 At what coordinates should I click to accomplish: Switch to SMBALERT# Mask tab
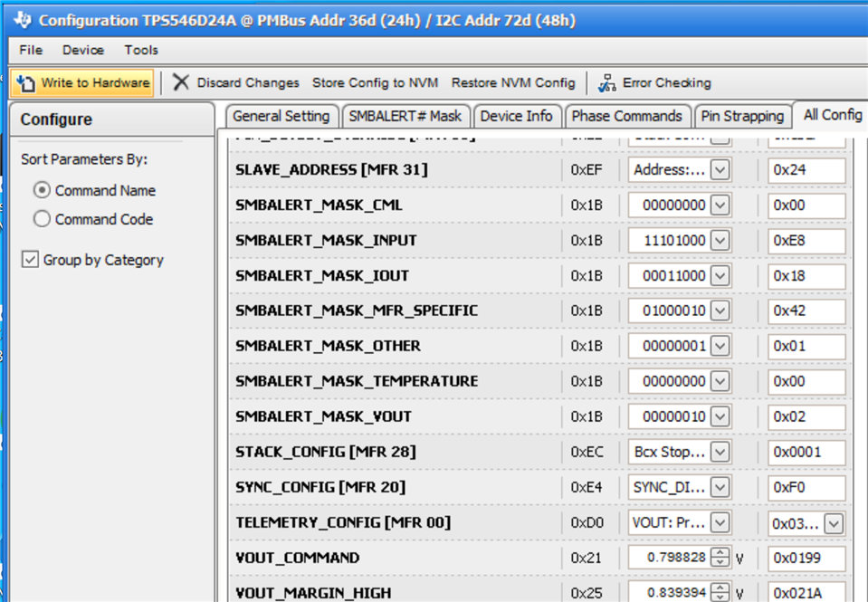pyautogui.click(x=405, y=116)
